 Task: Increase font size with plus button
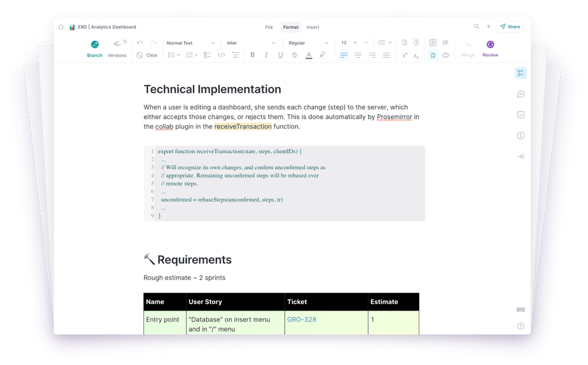(355, 43)
